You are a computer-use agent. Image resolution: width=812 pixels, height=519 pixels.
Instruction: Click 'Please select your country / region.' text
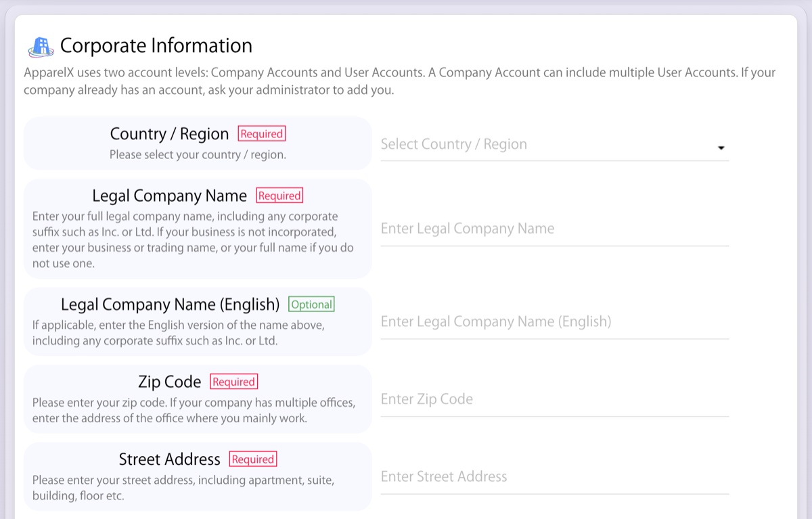[x=198, y=155]
